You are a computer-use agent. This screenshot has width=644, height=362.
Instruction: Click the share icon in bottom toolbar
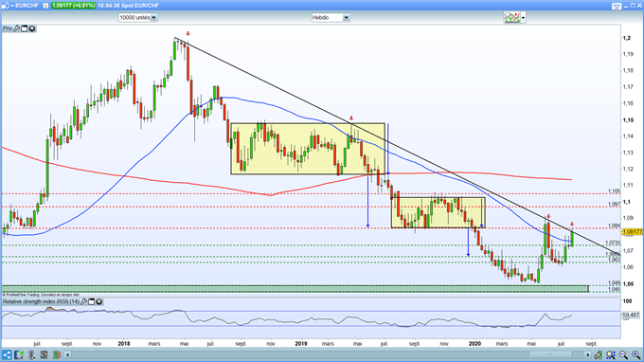click(x=7, y=354)
